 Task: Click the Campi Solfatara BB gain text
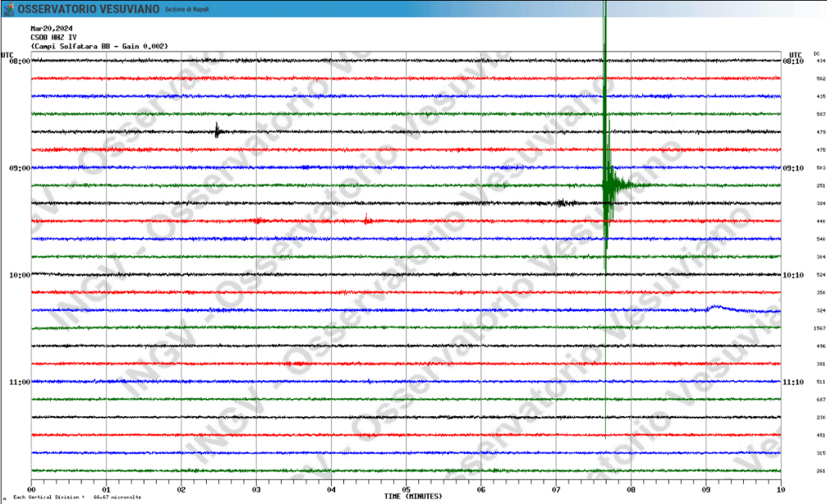click(99, 46)
